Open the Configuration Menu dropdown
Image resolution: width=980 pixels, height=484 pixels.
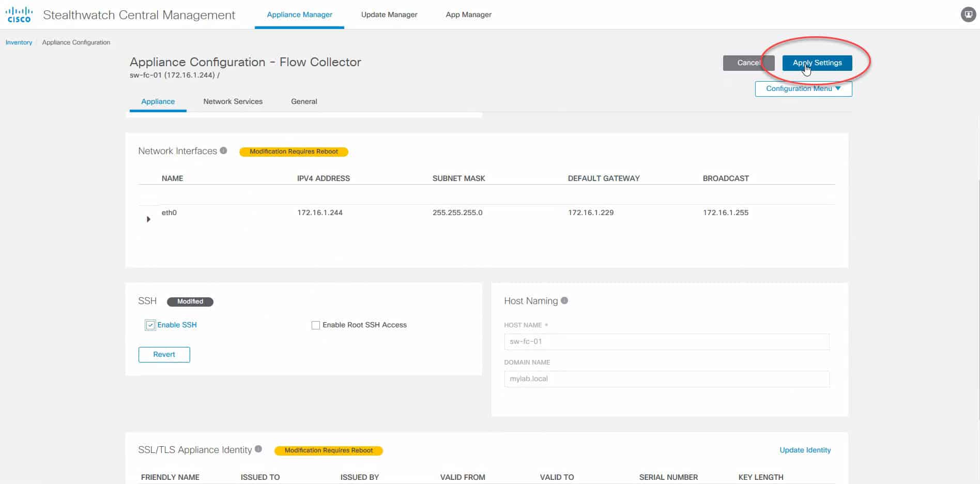tap(803, 89)
